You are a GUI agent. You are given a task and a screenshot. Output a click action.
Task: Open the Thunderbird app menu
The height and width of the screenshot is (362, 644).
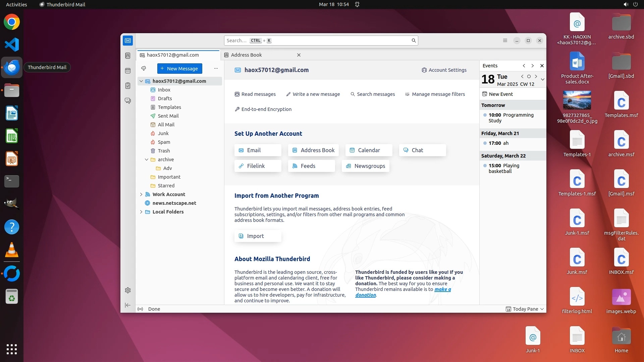click(x=505, y=41)
